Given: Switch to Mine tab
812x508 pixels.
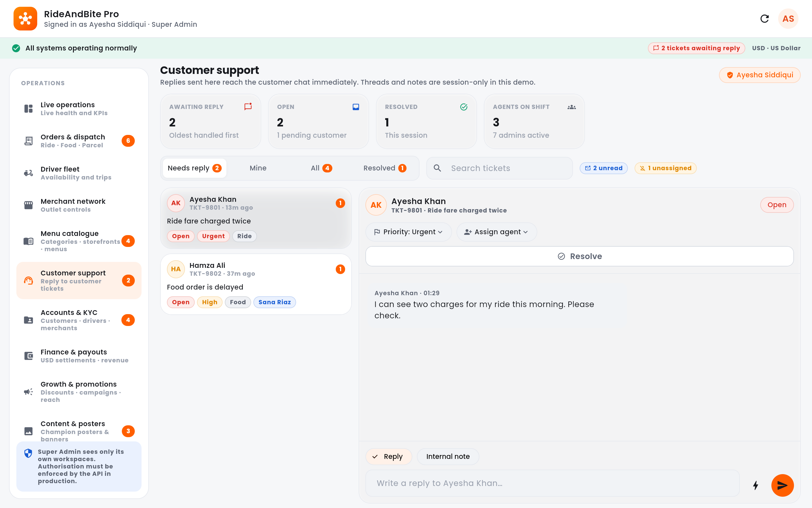Looking at the screenshot, I should click(258, 168).
